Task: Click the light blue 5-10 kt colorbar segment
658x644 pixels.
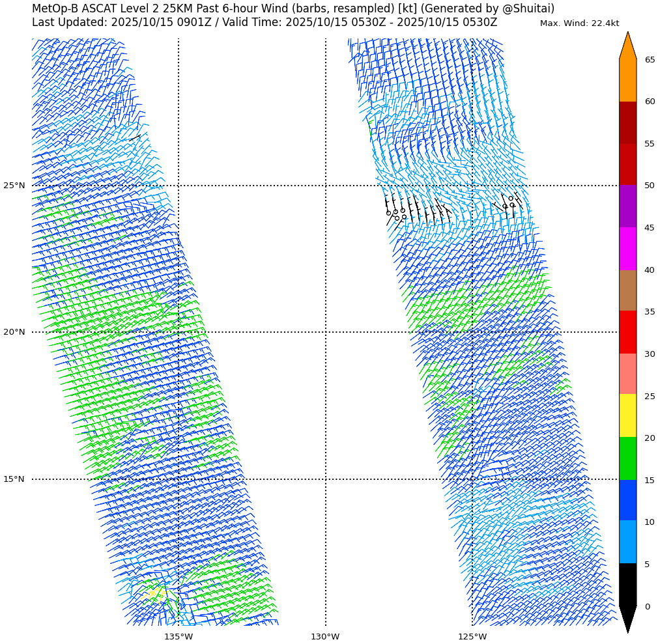Action: tap(627, 542)
